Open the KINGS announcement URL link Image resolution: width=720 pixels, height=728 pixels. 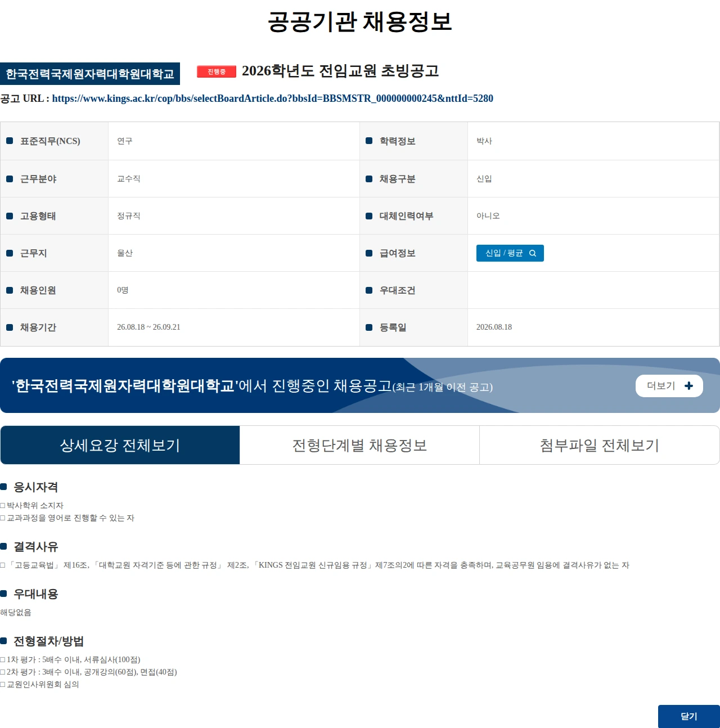tap(272, 98)
